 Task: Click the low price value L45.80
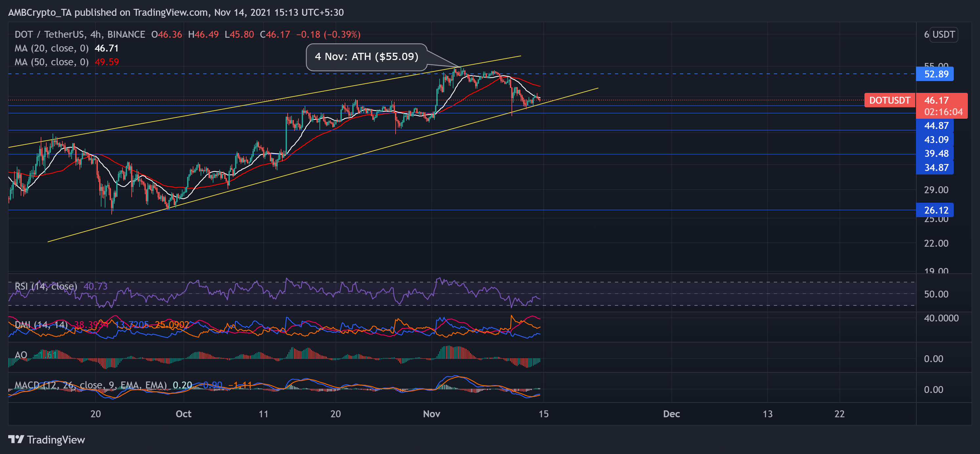(239, 34)
